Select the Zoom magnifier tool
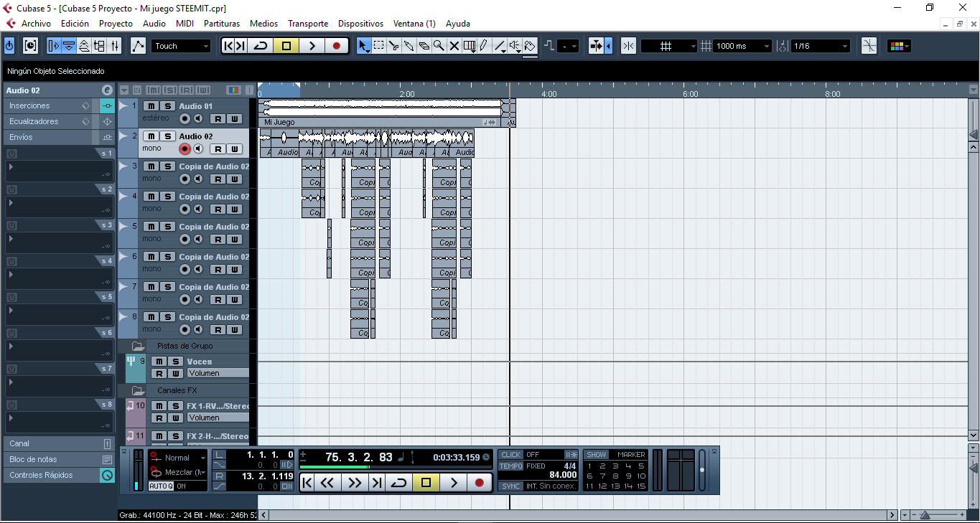Image resolution: width=980 pixels, height=523 pixels. tap(439, 46)
